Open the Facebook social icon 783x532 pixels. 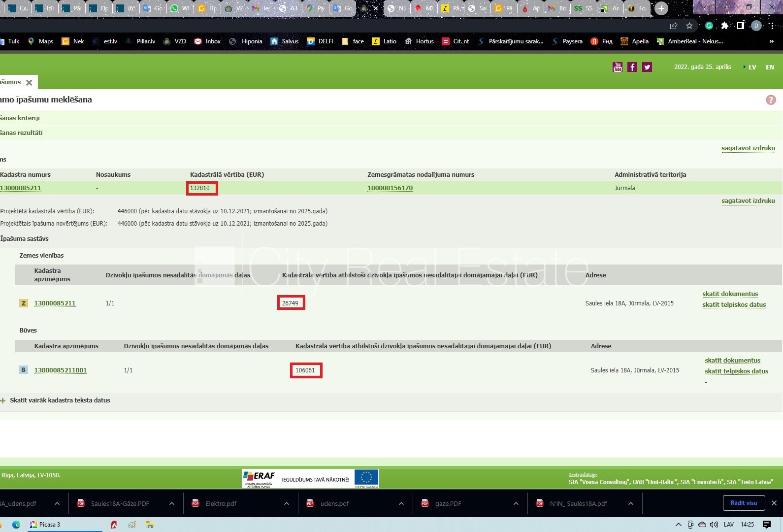632,67
